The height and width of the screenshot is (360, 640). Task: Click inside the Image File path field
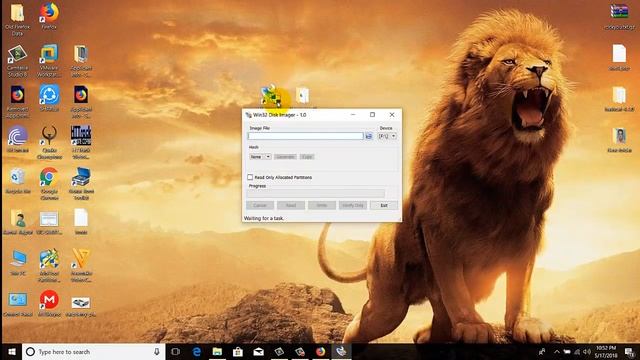point(305,136)
